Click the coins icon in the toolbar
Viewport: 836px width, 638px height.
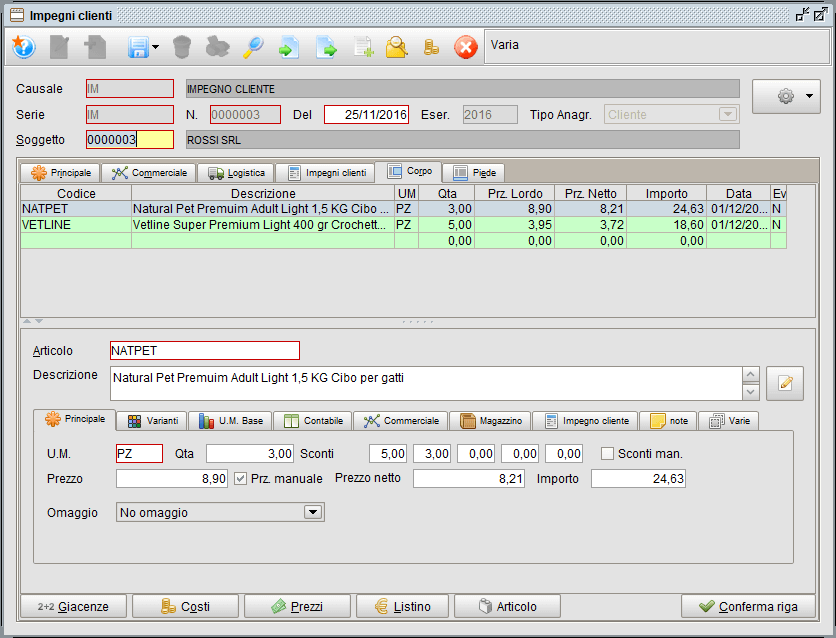pos(432,47)
